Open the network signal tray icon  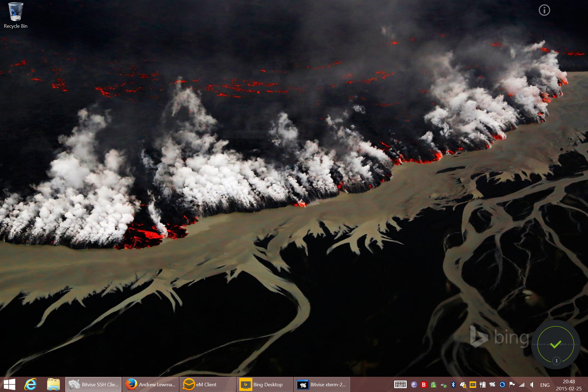(522, 385)
